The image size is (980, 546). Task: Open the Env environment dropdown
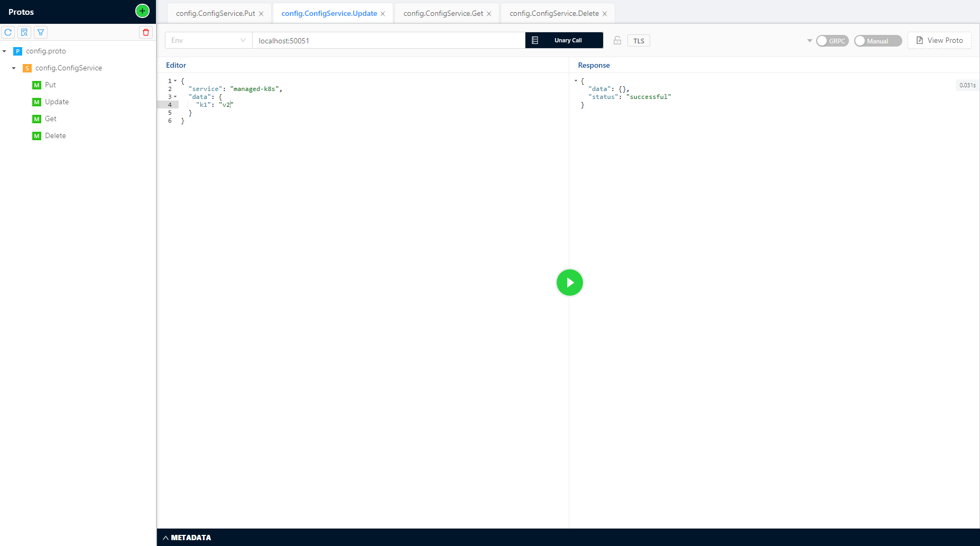[x=208, y=40]
